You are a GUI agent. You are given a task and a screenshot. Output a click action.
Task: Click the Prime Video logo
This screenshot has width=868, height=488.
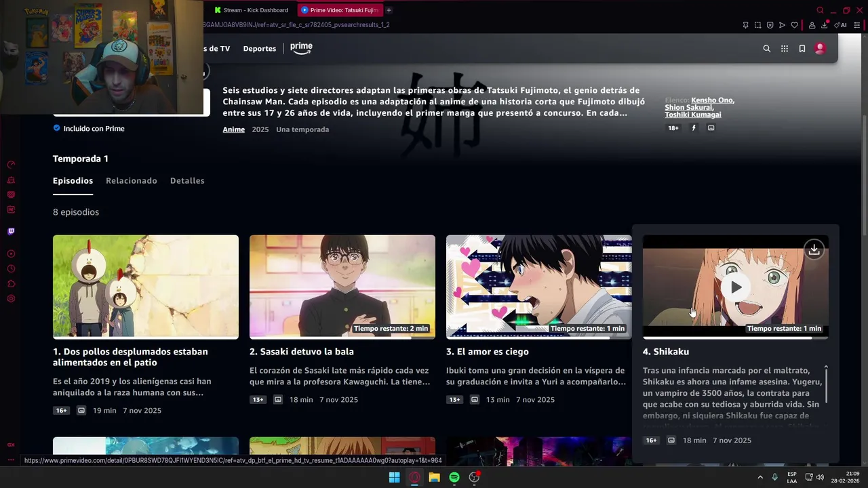click(x=301, y=48)
